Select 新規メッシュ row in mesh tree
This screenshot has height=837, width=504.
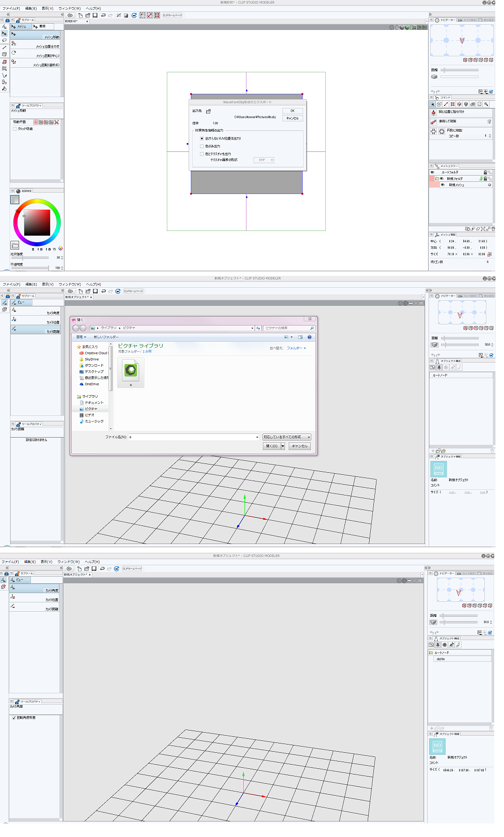[466, 185]
